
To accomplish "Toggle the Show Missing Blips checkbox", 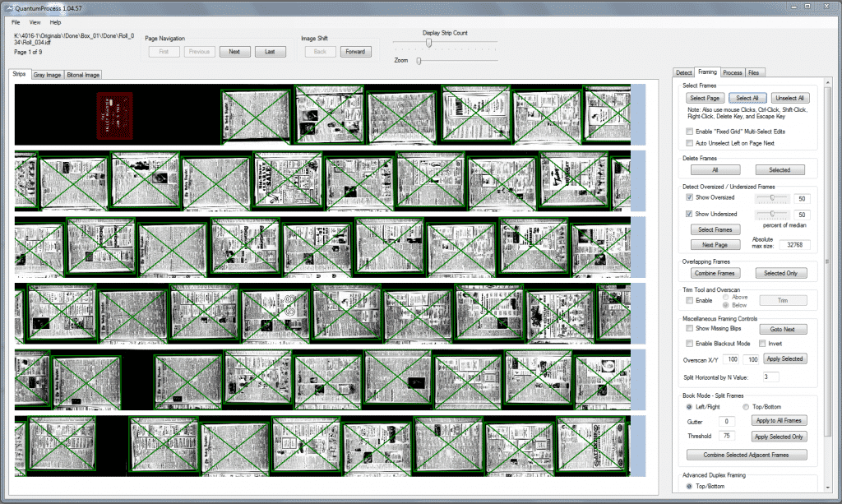I will 690,329.
